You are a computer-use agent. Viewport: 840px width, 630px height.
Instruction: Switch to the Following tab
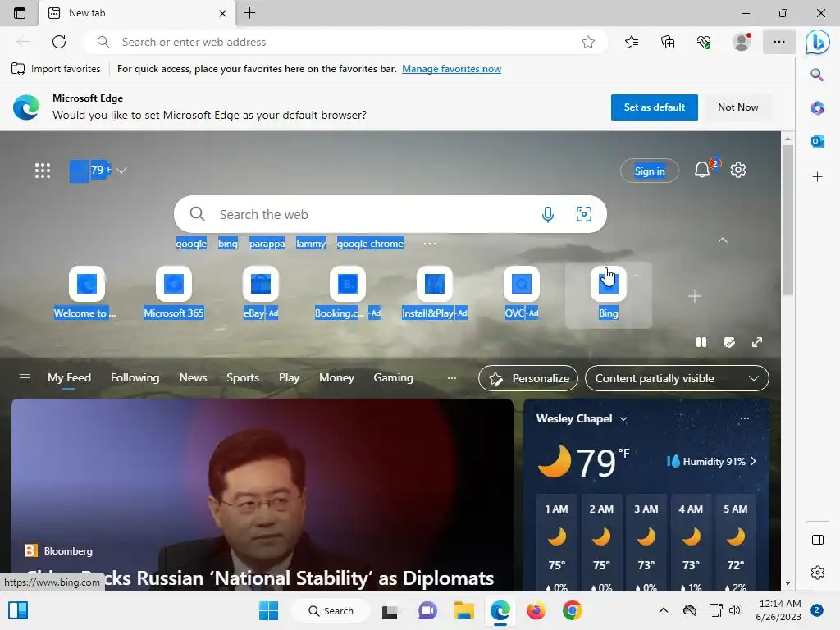click(135, 377)
